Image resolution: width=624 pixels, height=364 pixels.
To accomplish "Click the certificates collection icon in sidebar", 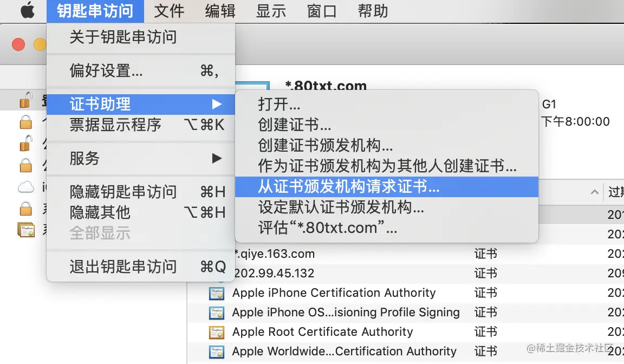I will click(25, 230).
